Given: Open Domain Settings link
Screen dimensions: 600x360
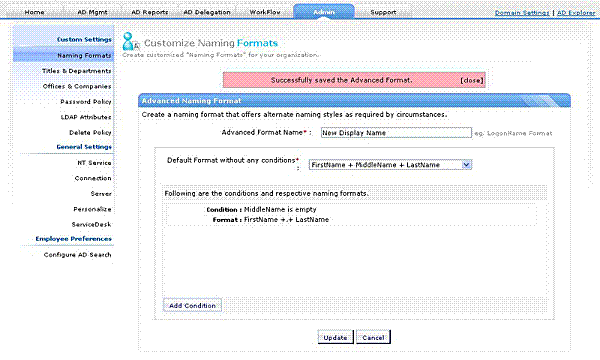Looking at the screenshot, I should tap(522, 13).
